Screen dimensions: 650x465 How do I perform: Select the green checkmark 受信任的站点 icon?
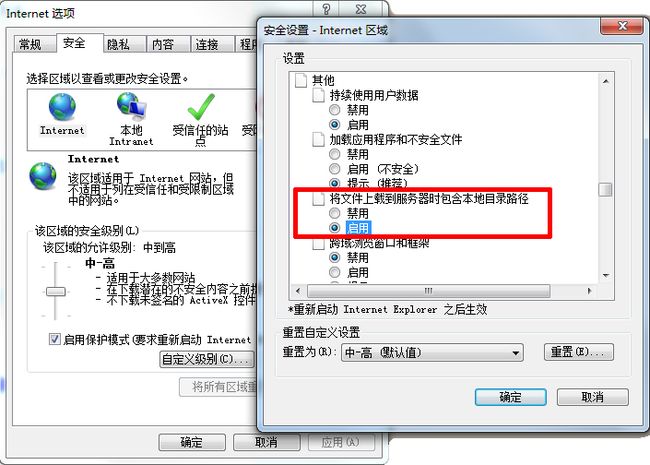(201, 107)
